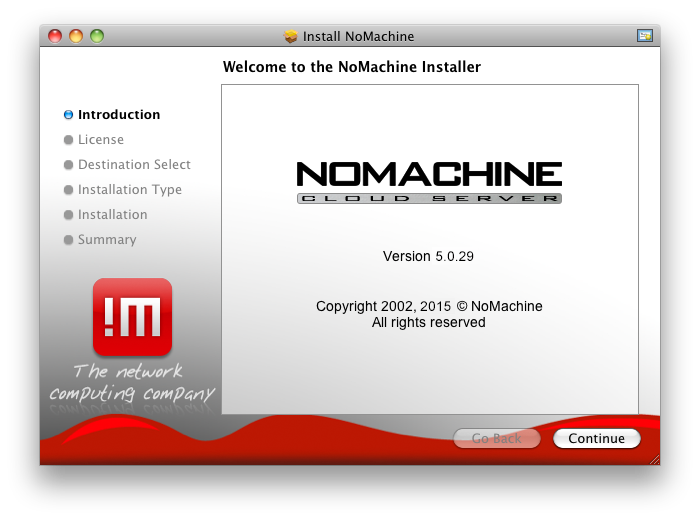
Task: Click the All rights reserved text
Action: click(x=429, y=322)
